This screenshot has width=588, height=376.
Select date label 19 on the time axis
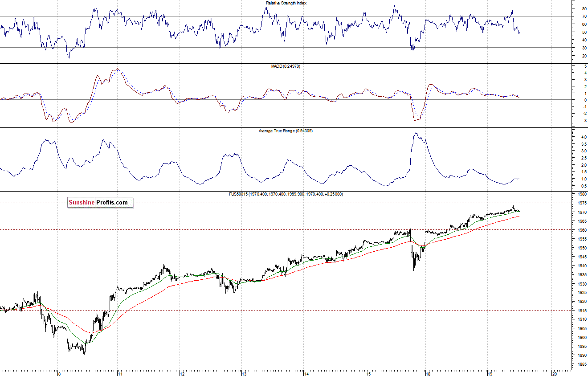[x=490, y=373]
